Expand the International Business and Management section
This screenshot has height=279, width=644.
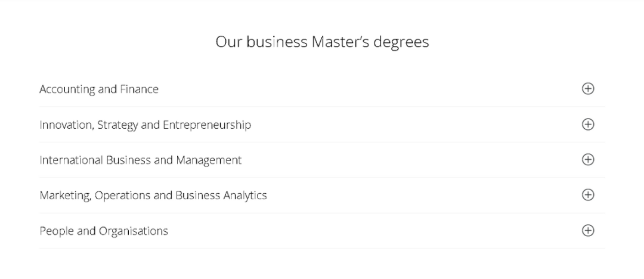(322, 160)
